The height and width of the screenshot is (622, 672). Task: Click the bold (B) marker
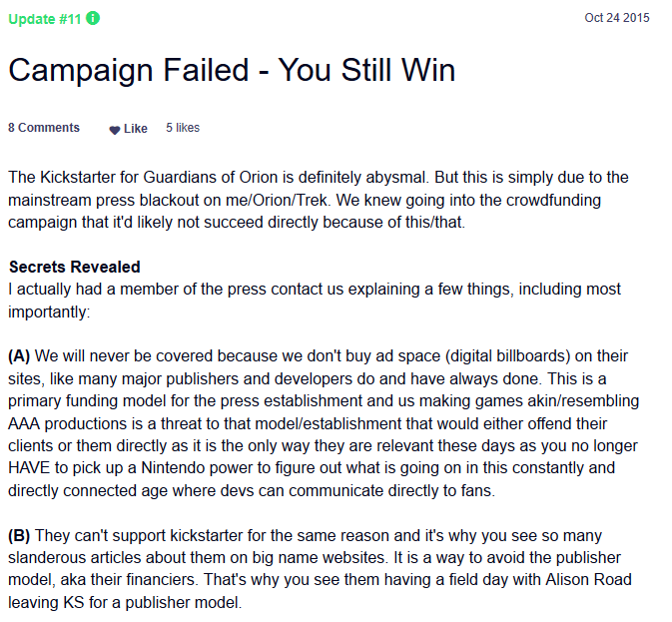point(19,536)
